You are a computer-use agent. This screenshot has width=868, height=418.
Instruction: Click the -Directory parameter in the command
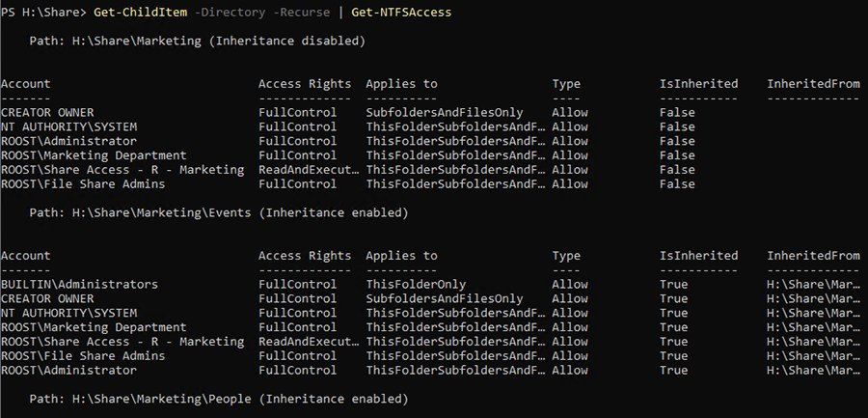pos(230,13)
